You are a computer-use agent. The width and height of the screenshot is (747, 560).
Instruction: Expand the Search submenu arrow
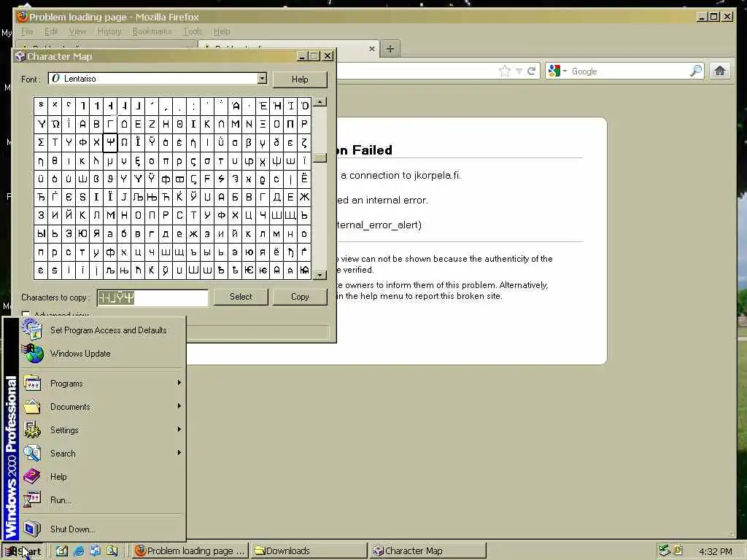tap(179, 452)
